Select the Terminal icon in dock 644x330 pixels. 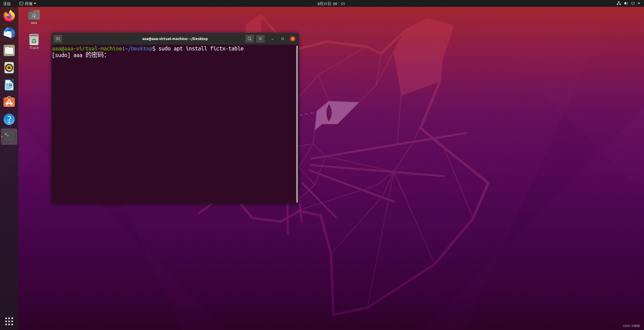tap(9, 137)
